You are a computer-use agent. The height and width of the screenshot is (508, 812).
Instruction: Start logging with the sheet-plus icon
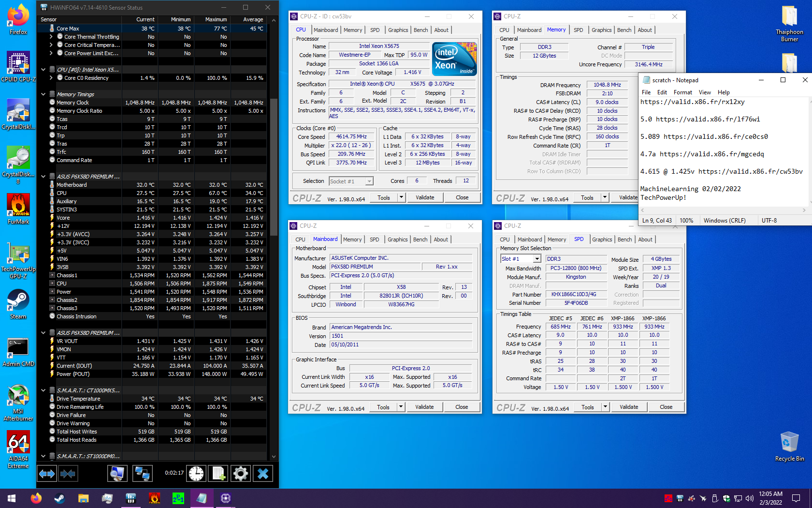click(218, 474)
